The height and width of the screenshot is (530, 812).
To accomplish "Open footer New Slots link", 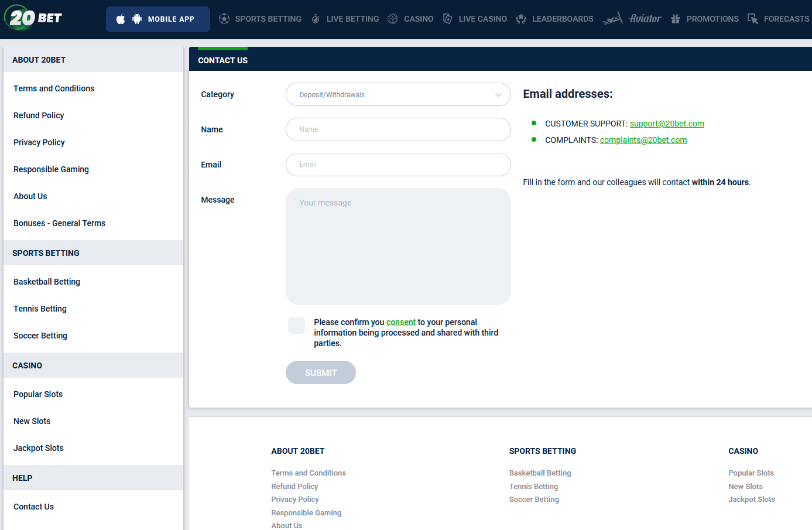I will (x=746, y=487).
